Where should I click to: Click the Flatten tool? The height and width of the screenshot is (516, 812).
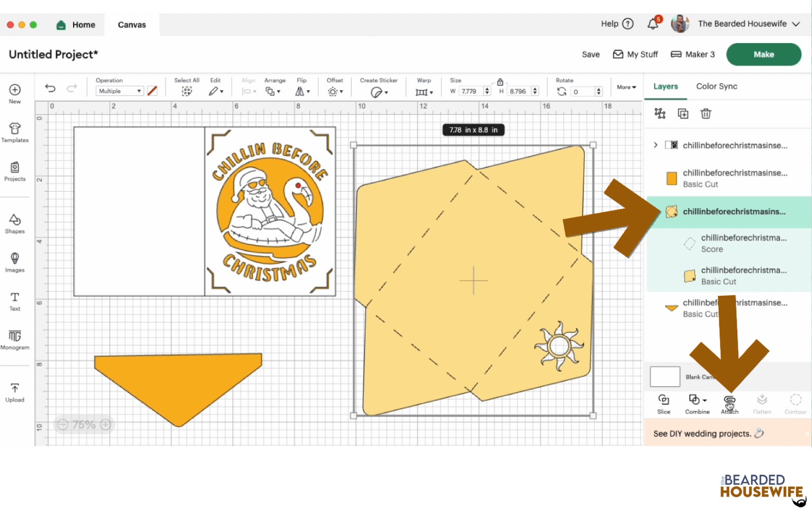coord(762,404)
